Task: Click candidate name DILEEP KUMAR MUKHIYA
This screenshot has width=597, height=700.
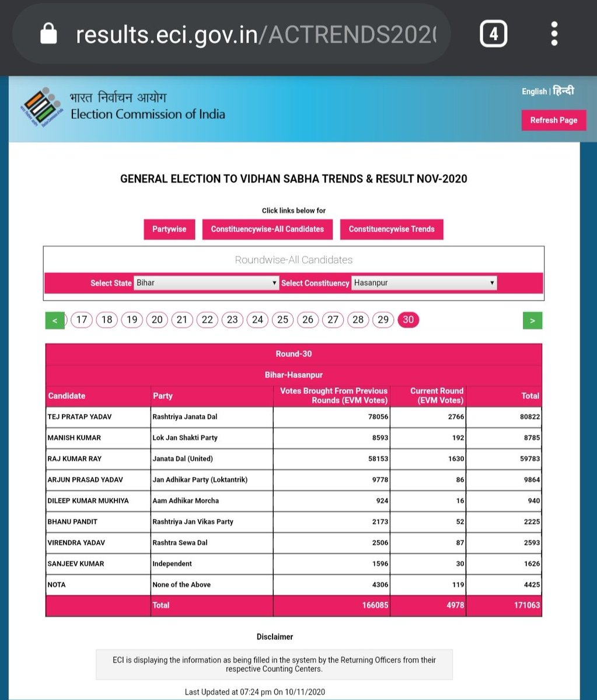Action: (x=88, y=501)
